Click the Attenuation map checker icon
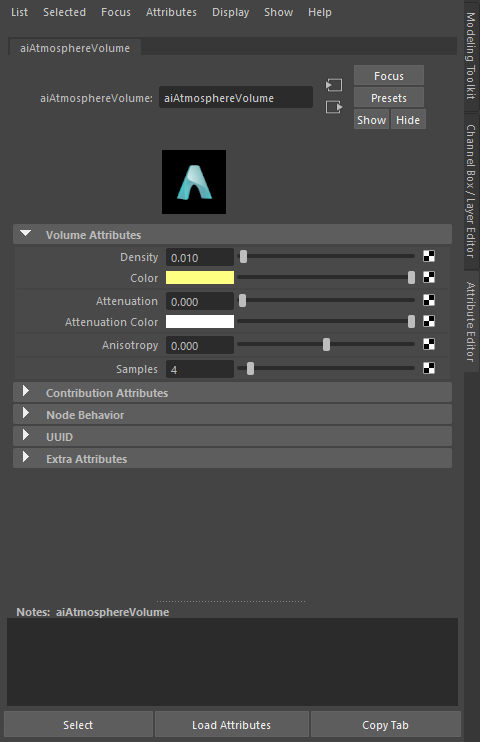 pos(429,300)
